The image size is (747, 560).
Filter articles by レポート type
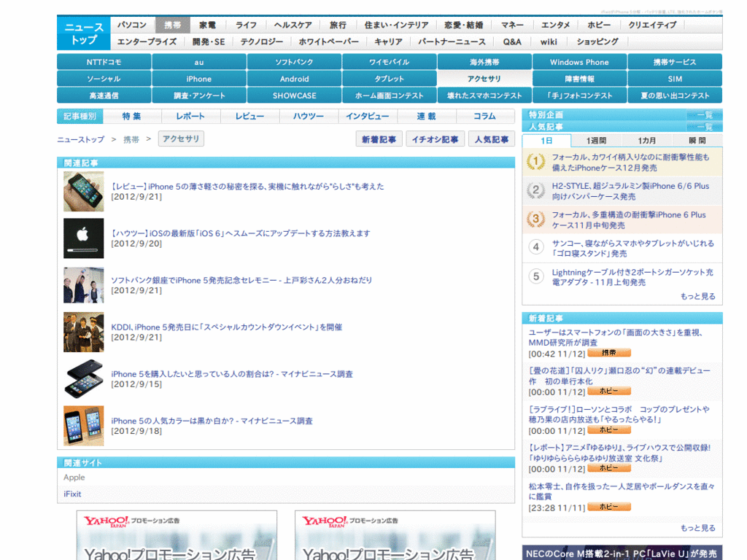coord(190,116)
